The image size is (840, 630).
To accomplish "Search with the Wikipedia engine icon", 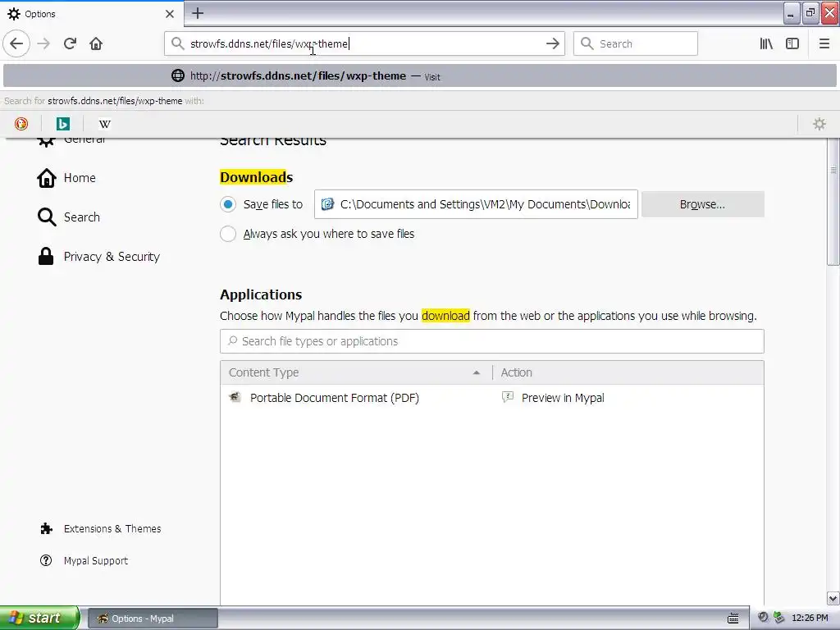I will [x=104, y=124].
